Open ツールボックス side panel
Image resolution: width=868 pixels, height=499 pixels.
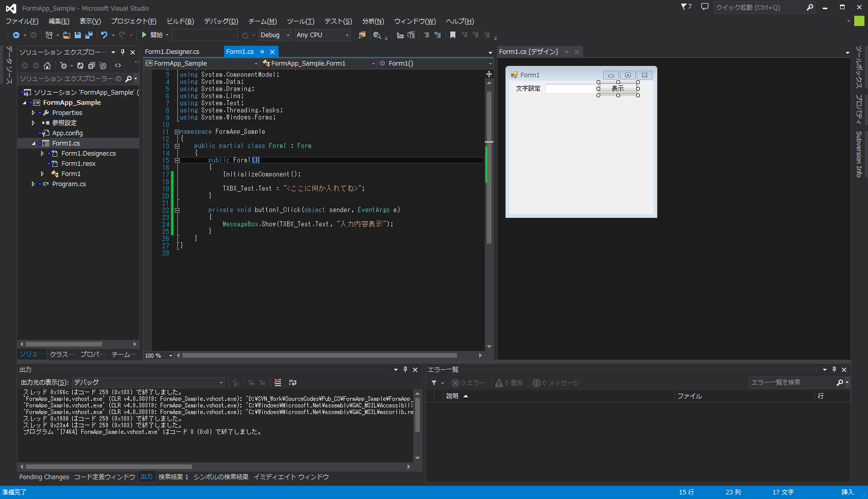(x=859, y=67)
